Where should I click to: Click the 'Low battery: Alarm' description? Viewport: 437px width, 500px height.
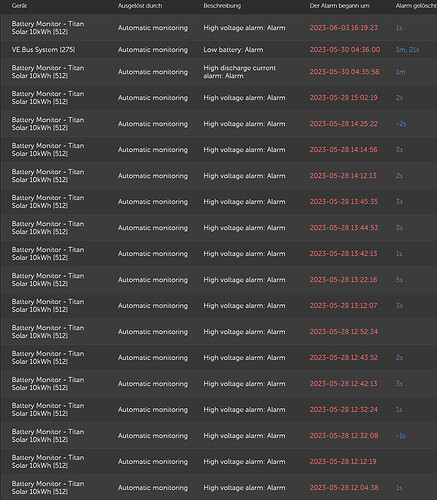233,50
